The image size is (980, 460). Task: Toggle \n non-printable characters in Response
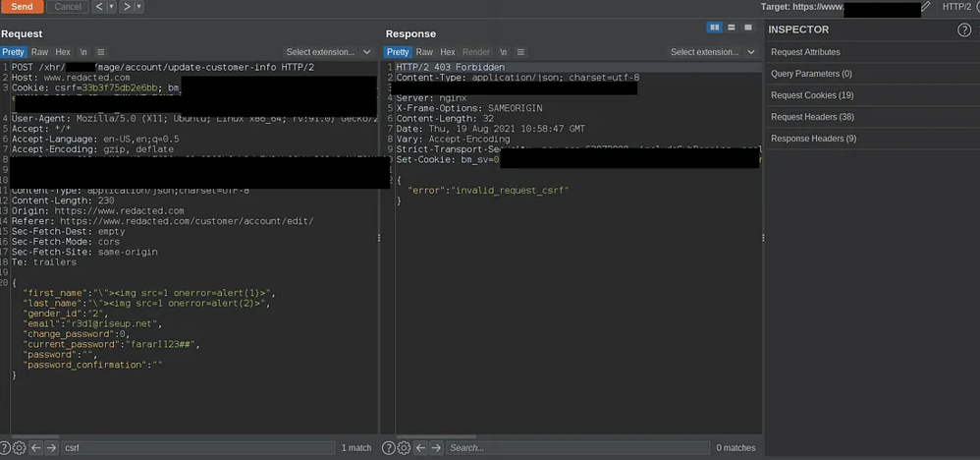tap(503, 52)
